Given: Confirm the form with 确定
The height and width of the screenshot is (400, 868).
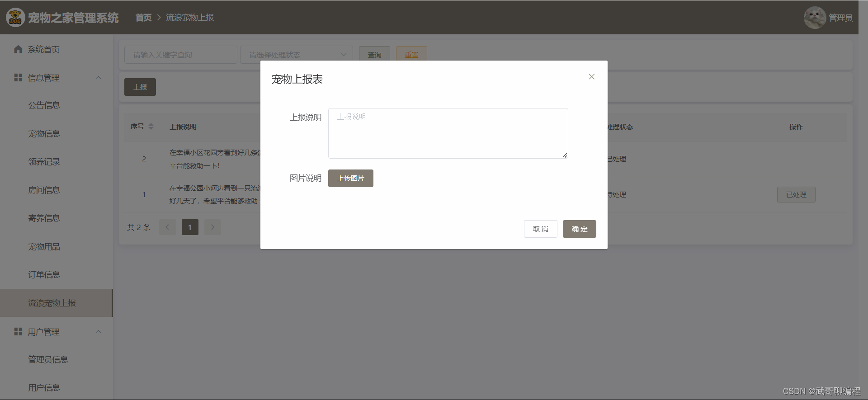Looking at the screenshot, I should (580, 229).
